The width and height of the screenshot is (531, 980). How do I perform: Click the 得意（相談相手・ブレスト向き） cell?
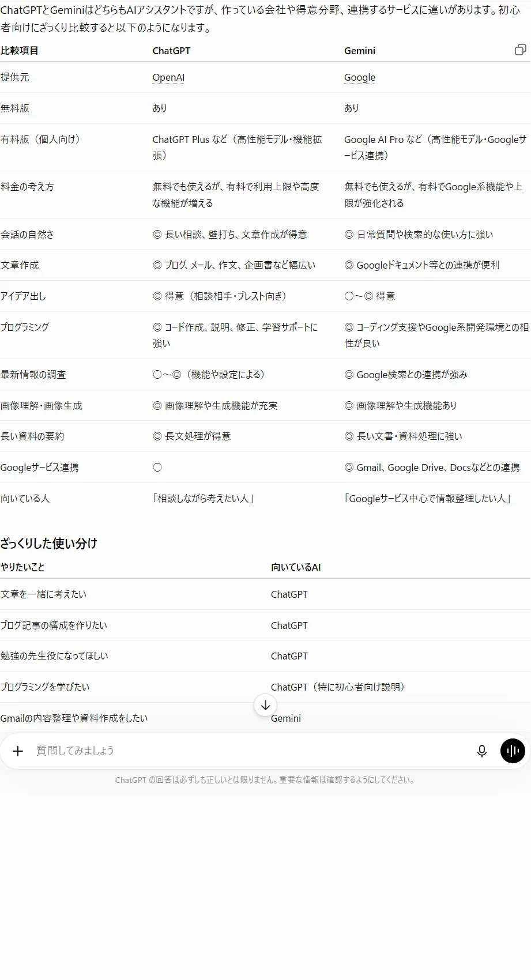click(220, 296)
